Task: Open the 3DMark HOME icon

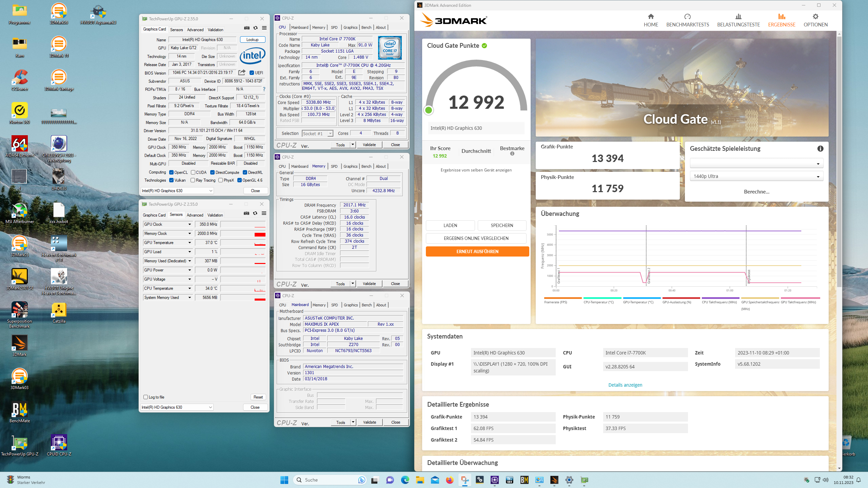Action: tap(651, 17)
